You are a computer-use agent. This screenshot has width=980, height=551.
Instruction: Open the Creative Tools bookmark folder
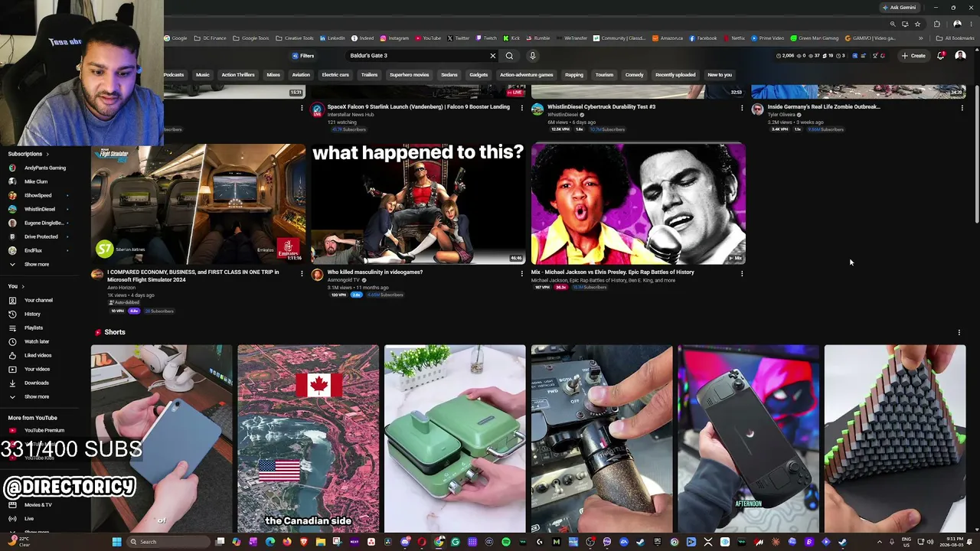(x=295, y=38)
